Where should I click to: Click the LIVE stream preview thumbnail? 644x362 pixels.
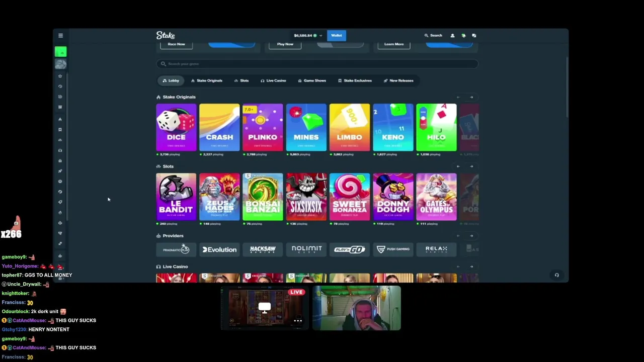pyautogui.click(x=264, y=308)
